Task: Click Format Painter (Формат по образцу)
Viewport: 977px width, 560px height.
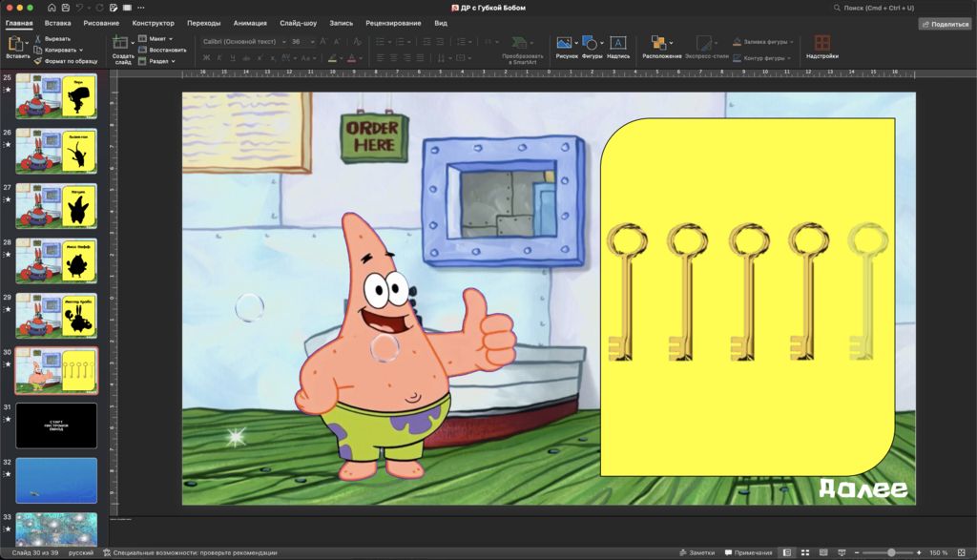Action: [x=66, y=61]
